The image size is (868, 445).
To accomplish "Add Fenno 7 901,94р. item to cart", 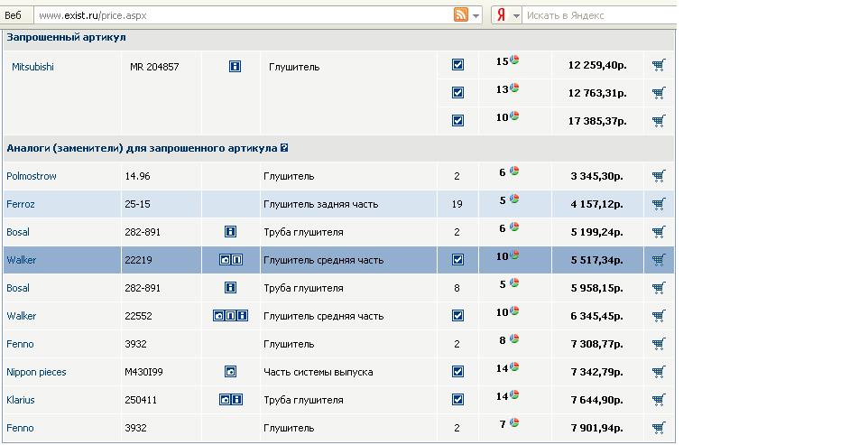I will pyautogui.click(x=659, y=428).
